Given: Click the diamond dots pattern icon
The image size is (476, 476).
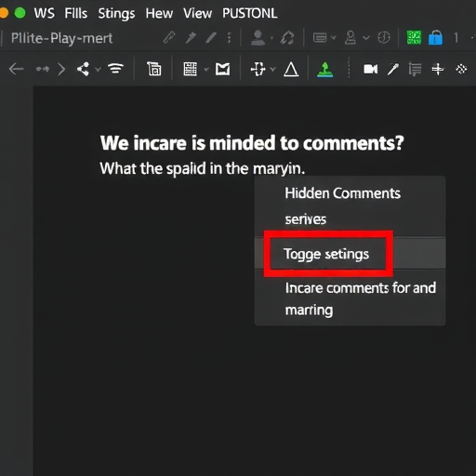Looking at the screenshot, I should [x=461, y=69].
